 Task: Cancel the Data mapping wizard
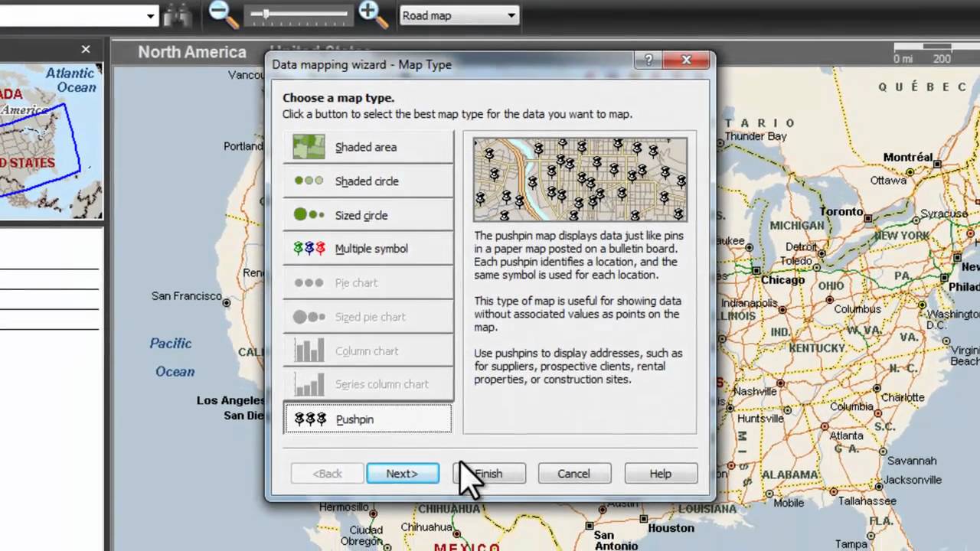point(573,473)
